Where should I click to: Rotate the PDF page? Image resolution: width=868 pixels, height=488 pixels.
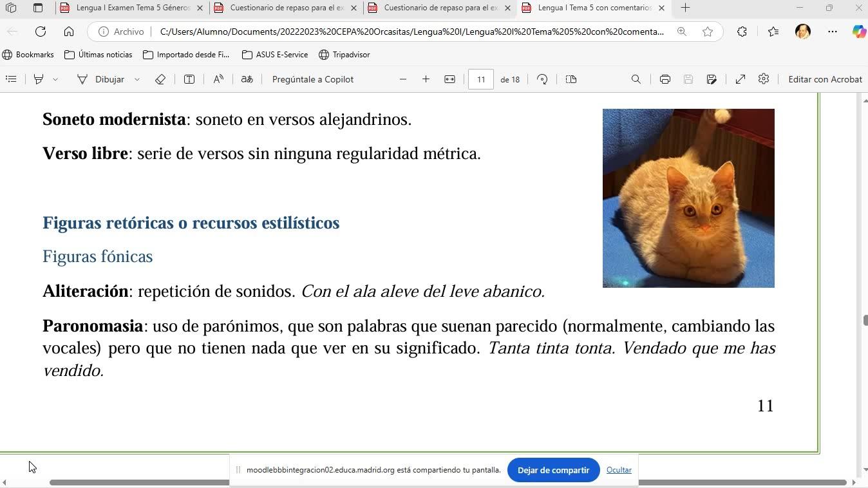(x=542, y=79)
